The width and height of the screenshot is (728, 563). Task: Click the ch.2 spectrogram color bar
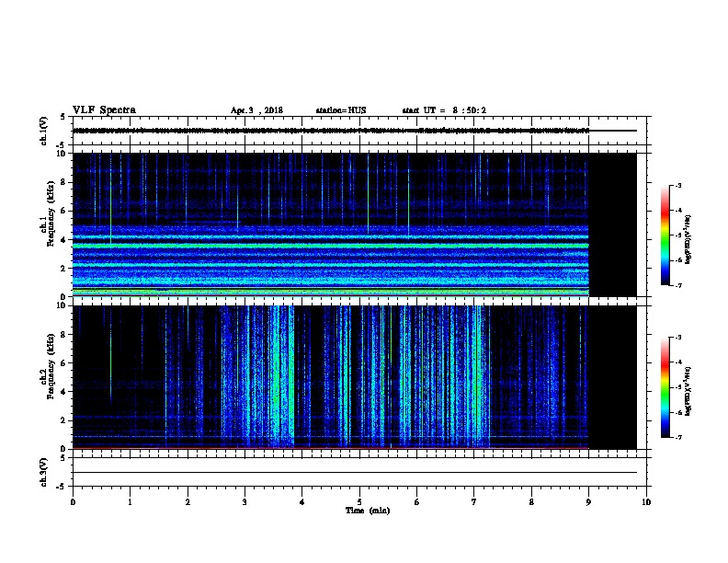(x=665, y=387)
